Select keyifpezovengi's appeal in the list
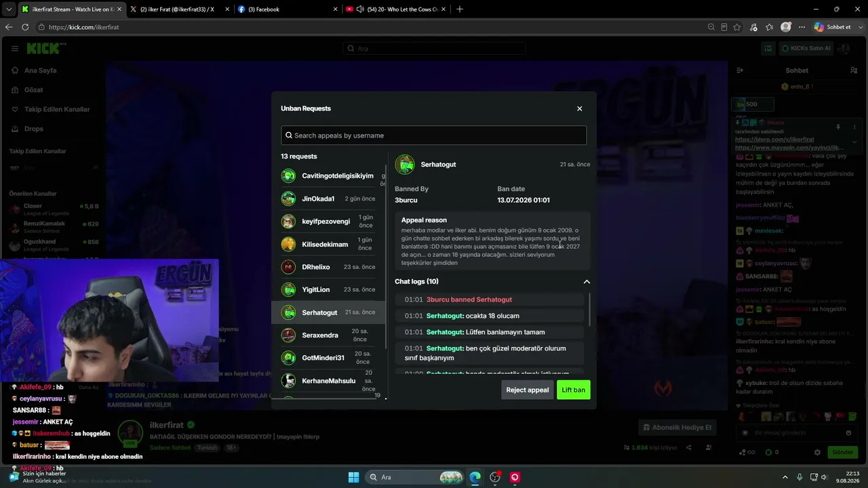The height and width of the screenshot is (488, 868). pos(329,222)
